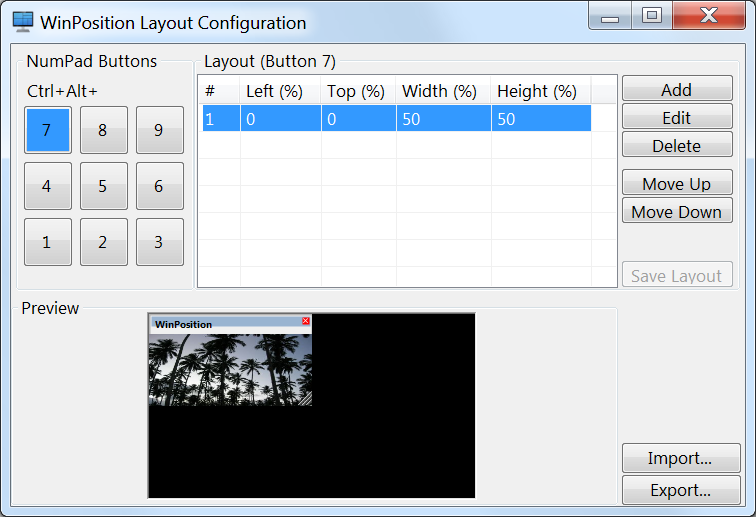The width and height of the screenshot is (756, 517).
Task: Click the WinPosition monitor app icon
Action: pos(23,22)
